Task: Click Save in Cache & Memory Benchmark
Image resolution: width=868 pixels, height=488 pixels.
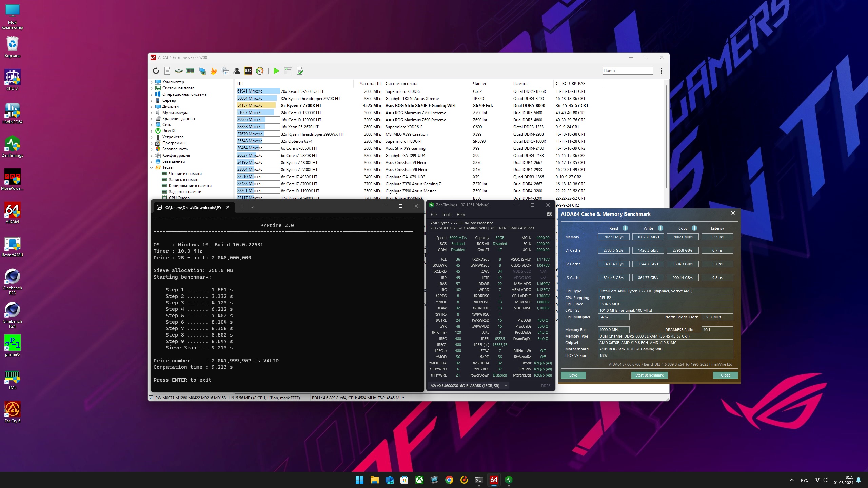Action: pyautogui.click(x=573, y=375)
